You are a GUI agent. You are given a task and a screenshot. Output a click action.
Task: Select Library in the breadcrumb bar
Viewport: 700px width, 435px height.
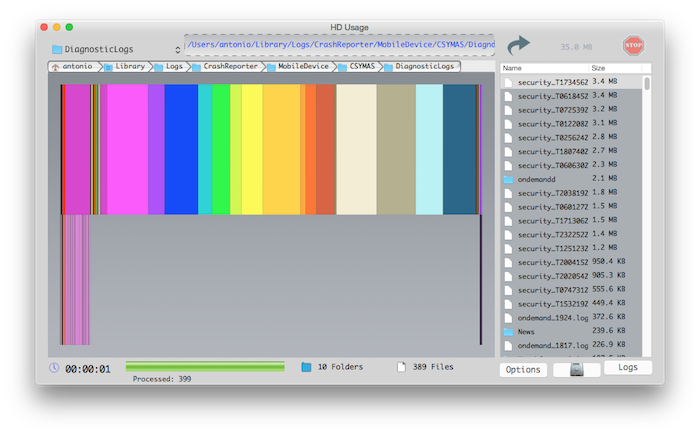point(125,67)
